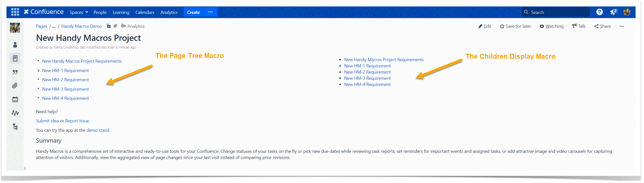Open the Analytics menu in top bar
Viewport: 644px width, 183px height.
pyautogui.click(x=169, y=12)
